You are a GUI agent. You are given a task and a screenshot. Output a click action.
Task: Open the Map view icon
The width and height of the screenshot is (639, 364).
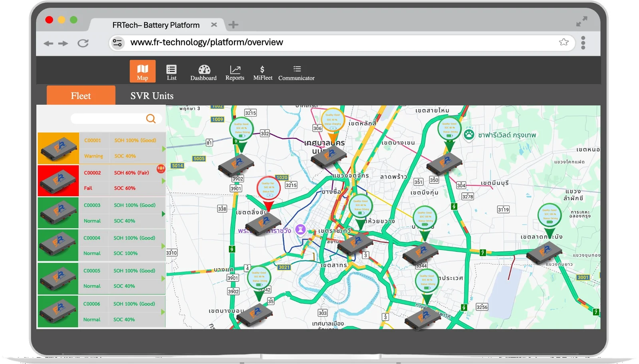click(143, 71)
